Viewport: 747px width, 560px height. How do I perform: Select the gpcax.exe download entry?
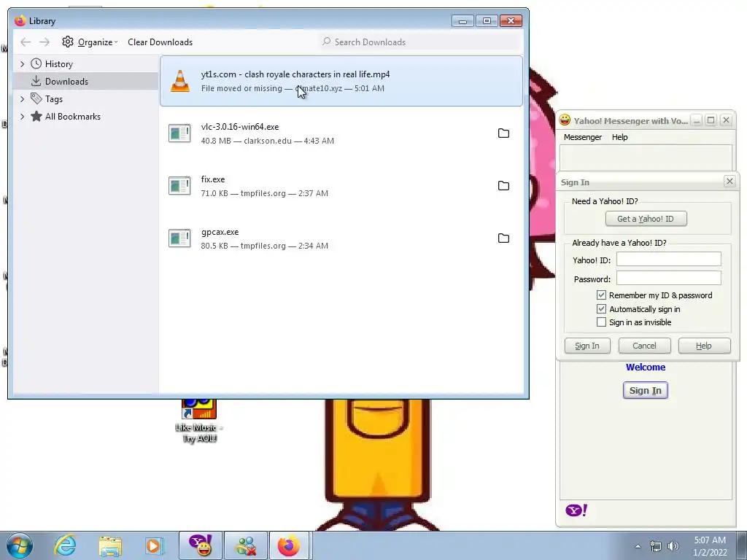click(341, 238)
